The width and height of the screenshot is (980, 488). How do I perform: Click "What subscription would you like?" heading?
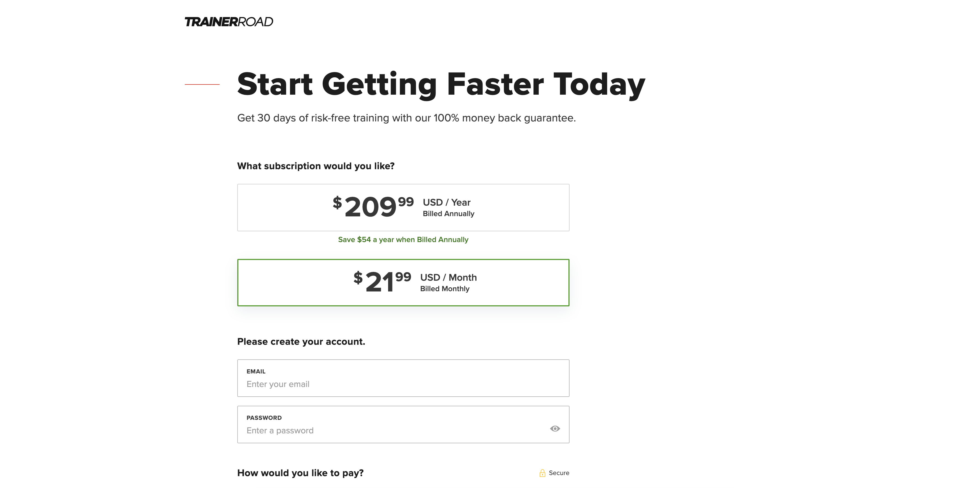316,166
